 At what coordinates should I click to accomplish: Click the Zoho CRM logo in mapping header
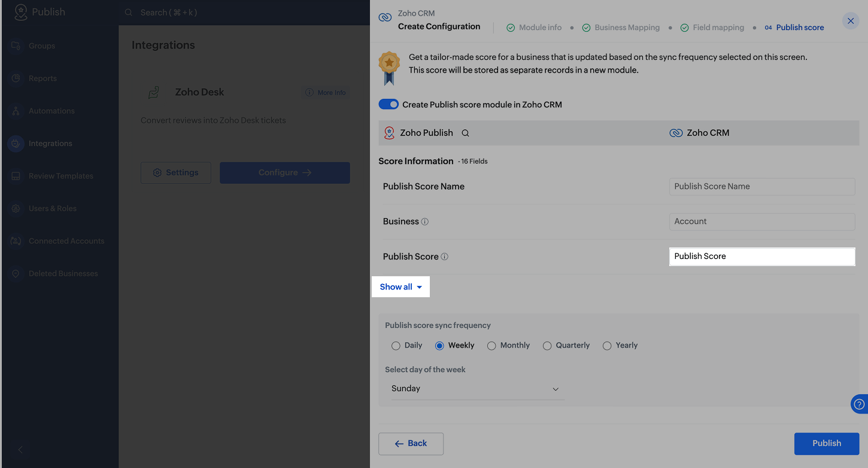tap(676, 133)
